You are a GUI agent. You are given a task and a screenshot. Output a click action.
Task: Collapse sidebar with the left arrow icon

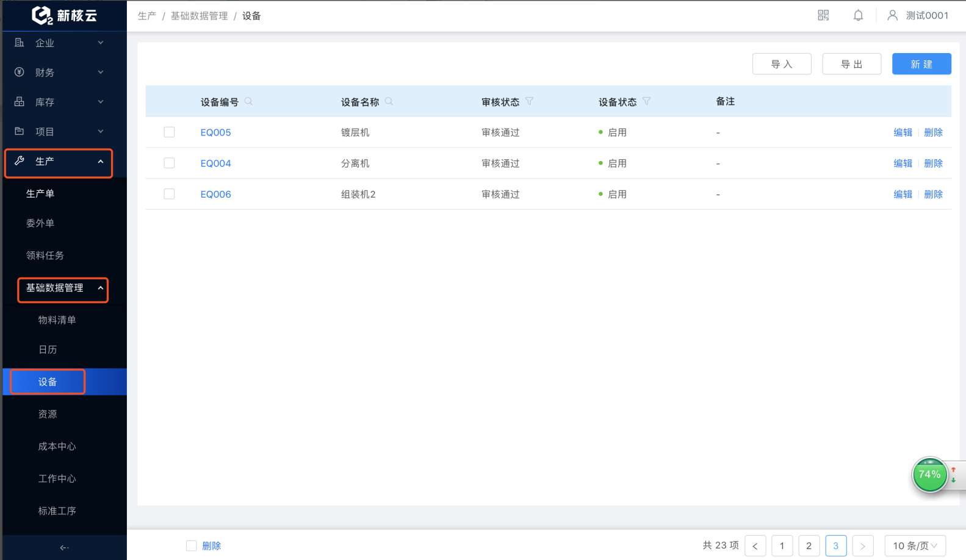point(64,548)
